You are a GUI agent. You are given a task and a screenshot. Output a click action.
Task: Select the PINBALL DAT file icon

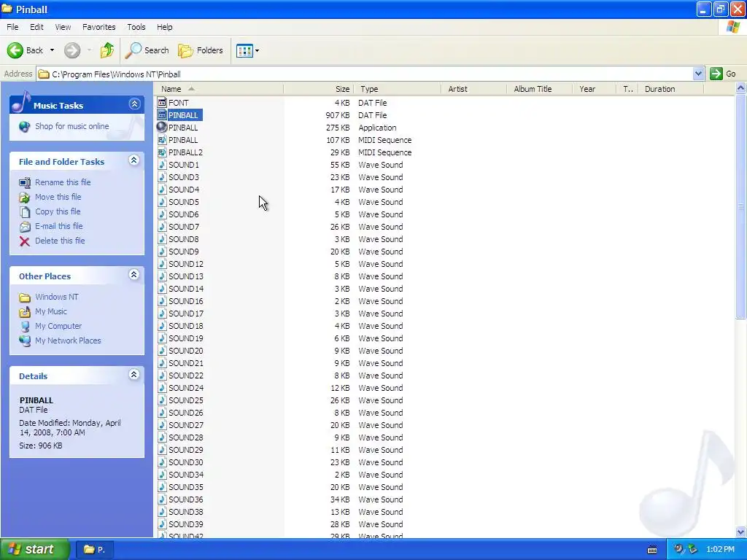[x=162, y=114]
